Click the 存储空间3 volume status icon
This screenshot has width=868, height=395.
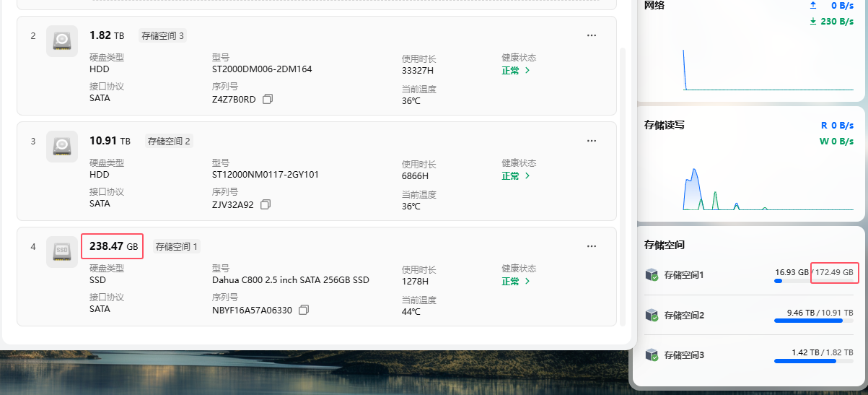652,355
